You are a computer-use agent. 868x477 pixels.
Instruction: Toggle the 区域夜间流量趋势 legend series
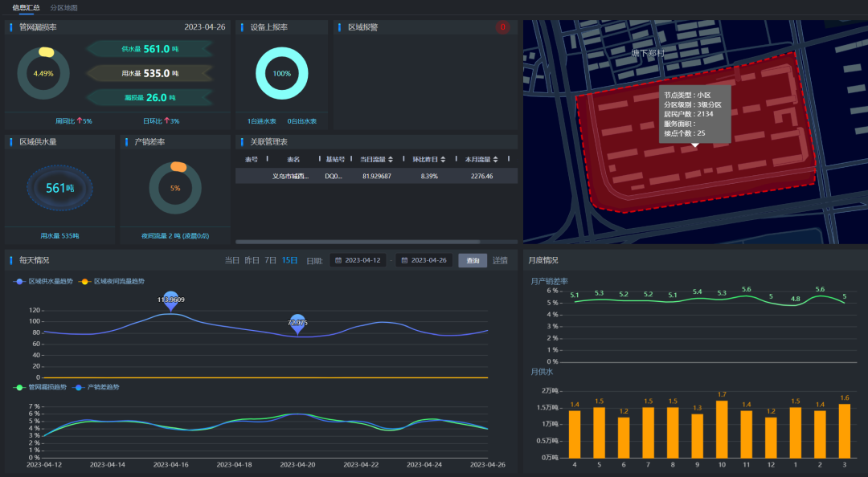pos(115,281)
